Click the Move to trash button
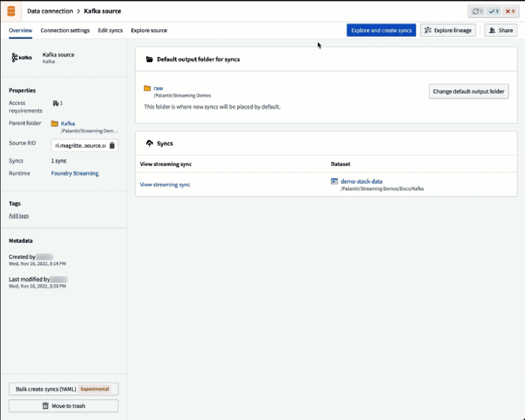 (64, 406)
